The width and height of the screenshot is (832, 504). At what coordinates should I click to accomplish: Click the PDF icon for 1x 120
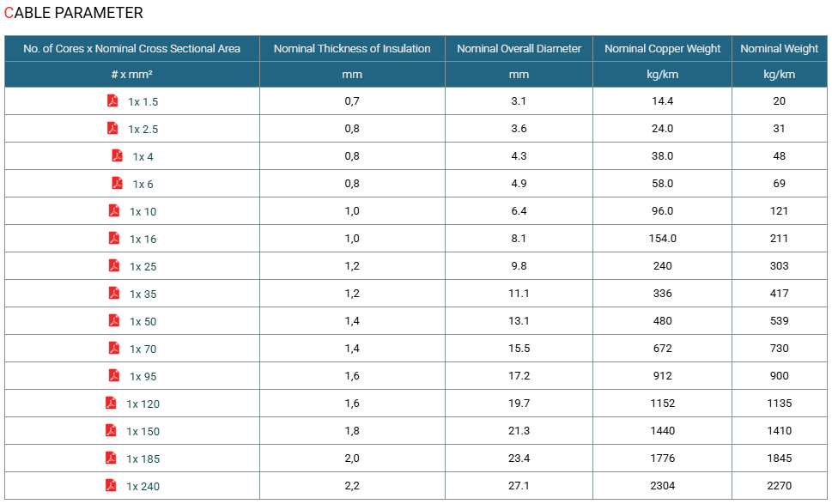click(x=111, y=404)
